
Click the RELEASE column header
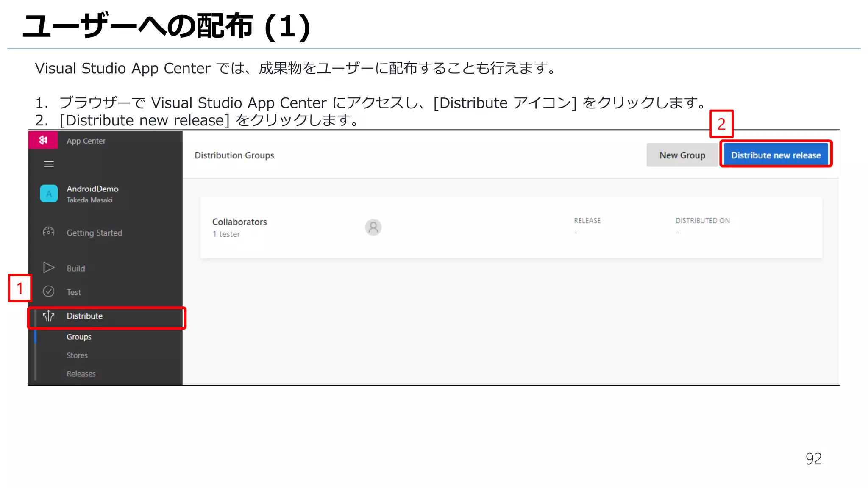pos(587,221)
